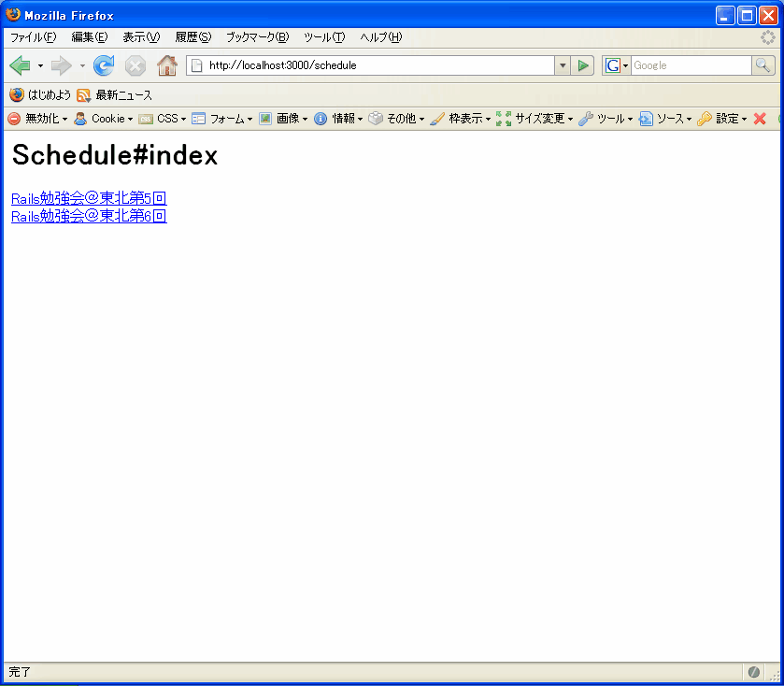This screenshot has height=686, width=784.
Task: Click the Firefox logo in title bar
Action: pyautogui.click(x=12, y=15)
